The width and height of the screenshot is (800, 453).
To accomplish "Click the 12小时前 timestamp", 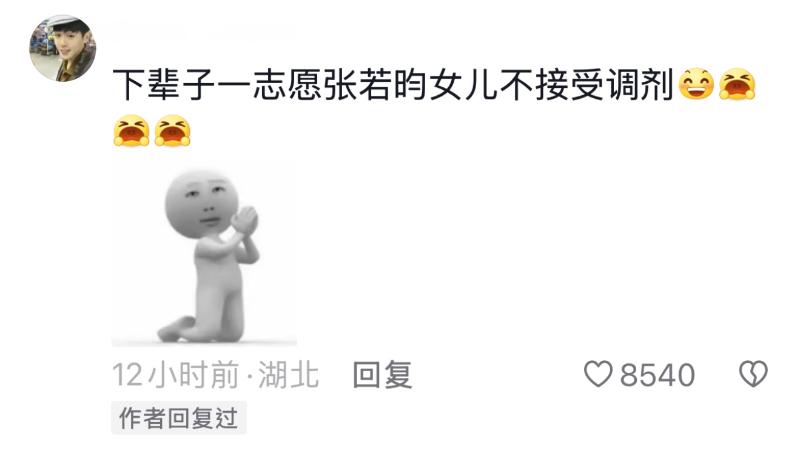I will [176, 375].
